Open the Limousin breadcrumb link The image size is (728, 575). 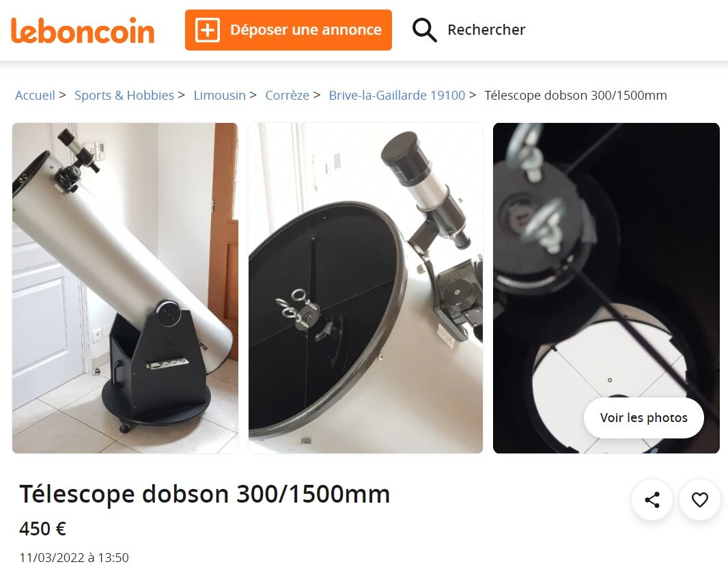(x=219, y=95)
